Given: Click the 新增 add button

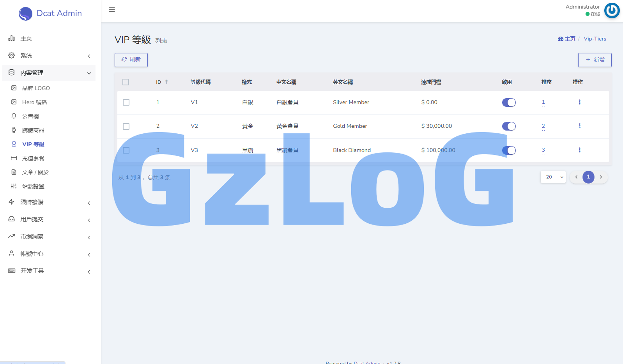Looking at the screenshot, I should point(595,60).
